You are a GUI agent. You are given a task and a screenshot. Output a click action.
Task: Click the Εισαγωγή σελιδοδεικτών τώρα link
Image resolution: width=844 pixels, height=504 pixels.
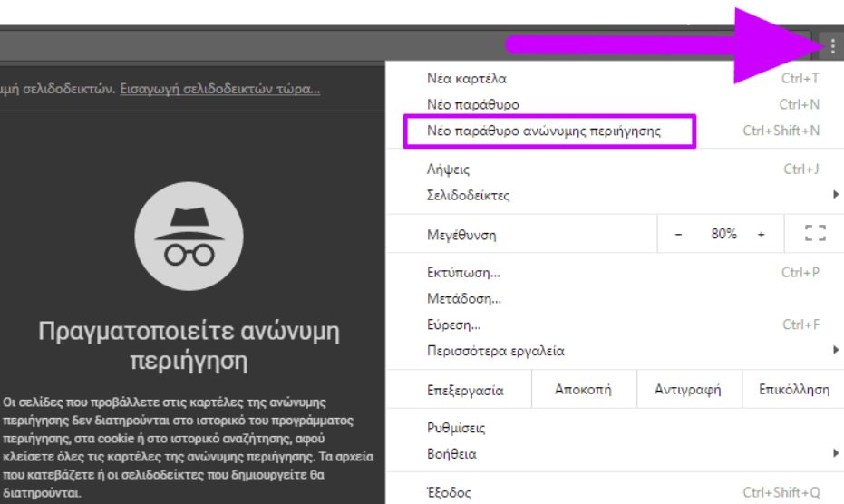219,89
